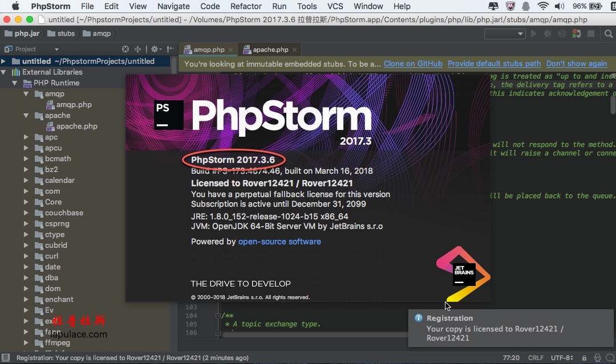
Task: Open the Navigate menu
Action: [x=173, y=6]
